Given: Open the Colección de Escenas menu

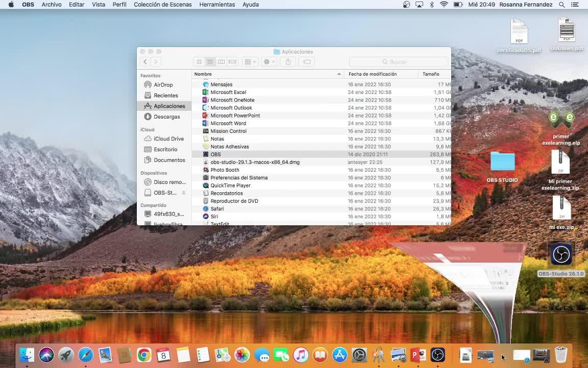Looking at the screenshot, I should click(x=163, y=5).
